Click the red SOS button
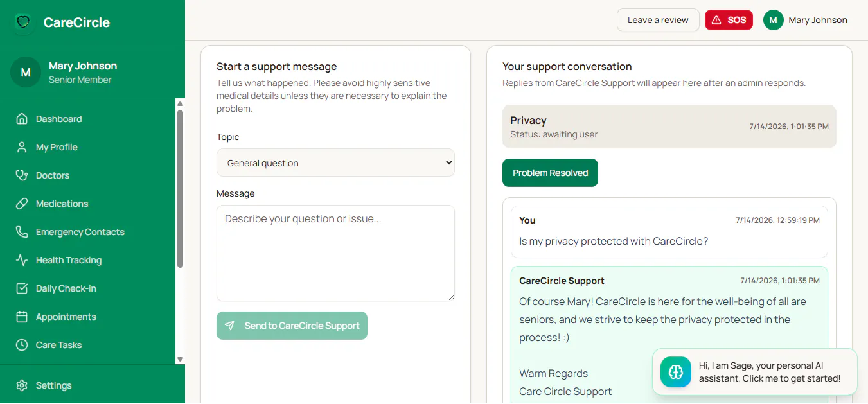Image resolution: width=868 pixels, height=404 pixels. pyautogui.click(x=729, y=20)
